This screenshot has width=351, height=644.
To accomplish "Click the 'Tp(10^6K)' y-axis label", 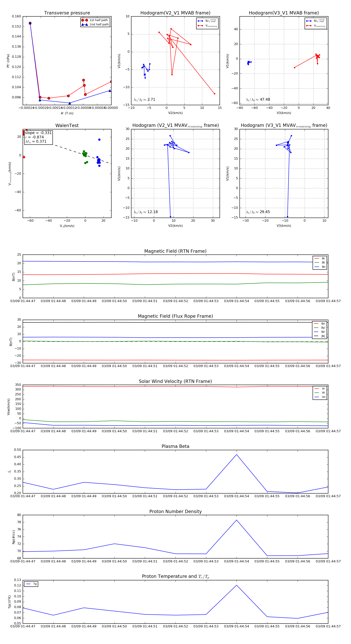I will (9, 602).
